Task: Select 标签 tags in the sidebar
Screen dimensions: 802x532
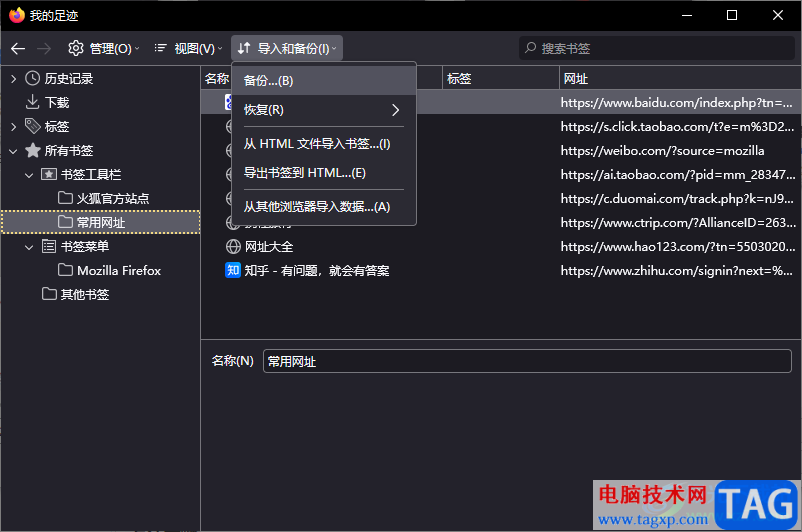Action: (57, 127)
